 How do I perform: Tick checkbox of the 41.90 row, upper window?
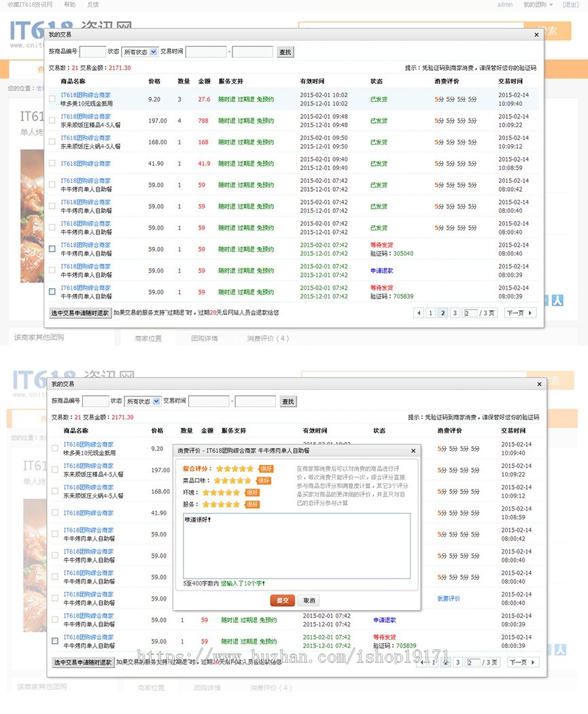point(52,163)
